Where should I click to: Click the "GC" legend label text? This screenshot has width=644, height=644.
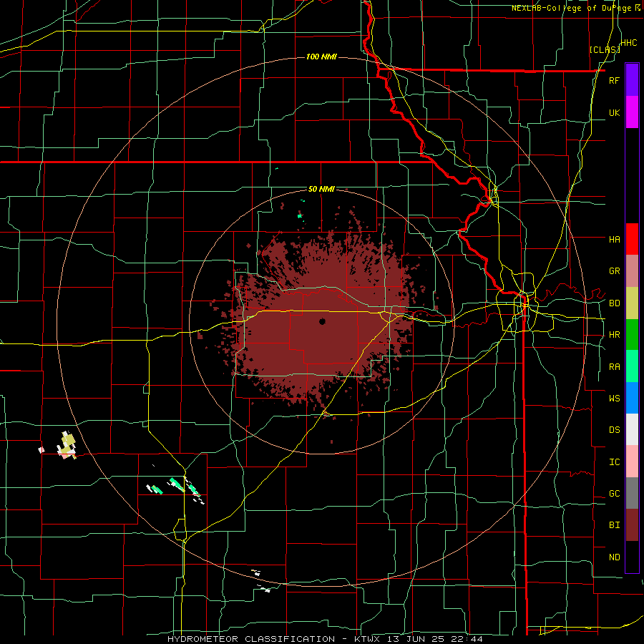point(614,493)
